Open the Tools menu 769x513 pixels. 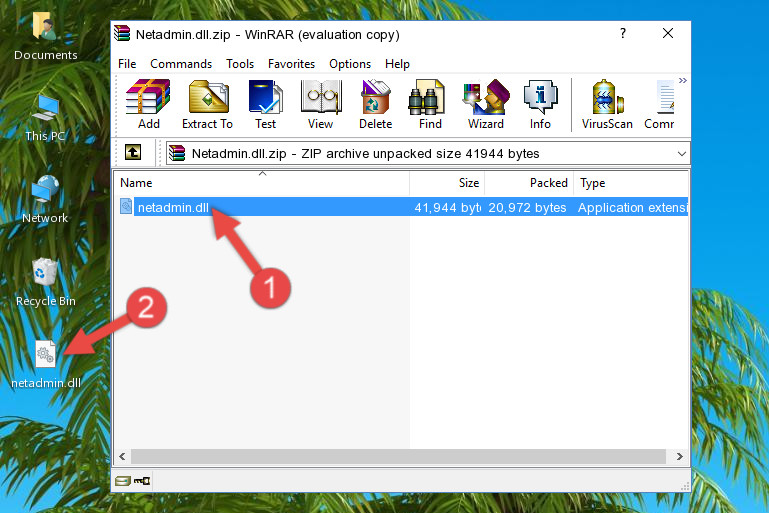(240, 64)
